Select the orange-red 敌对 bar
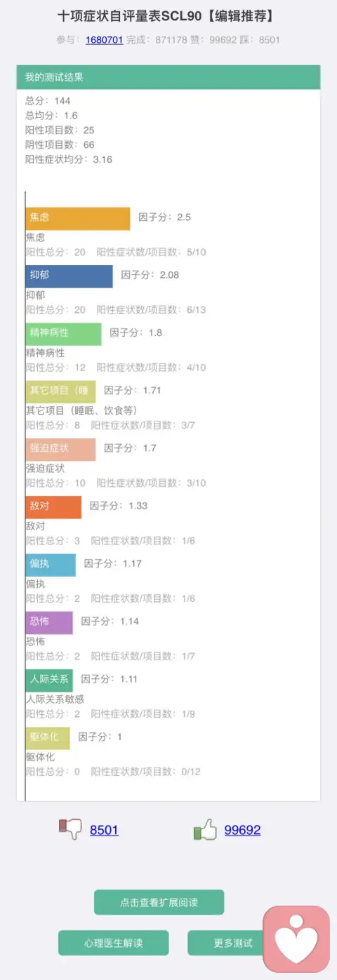 [x=54, y=506]
